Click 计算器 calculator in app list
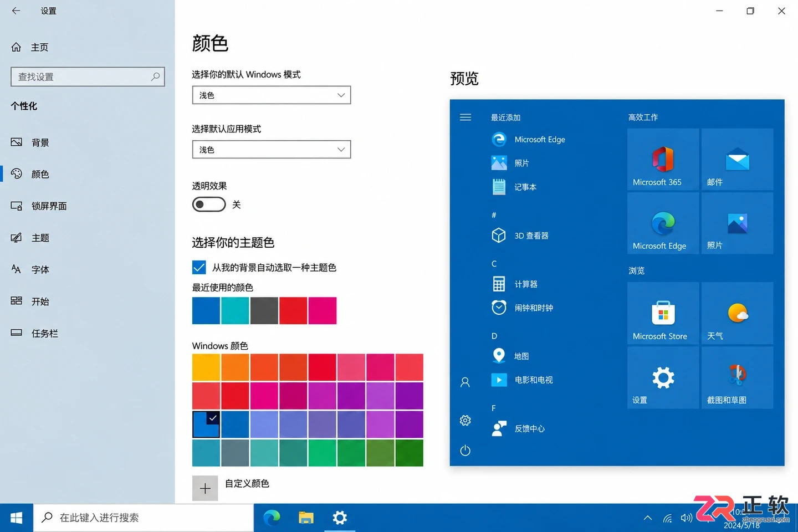This screenshot has height=532, width=798. (x=515, y=284)
